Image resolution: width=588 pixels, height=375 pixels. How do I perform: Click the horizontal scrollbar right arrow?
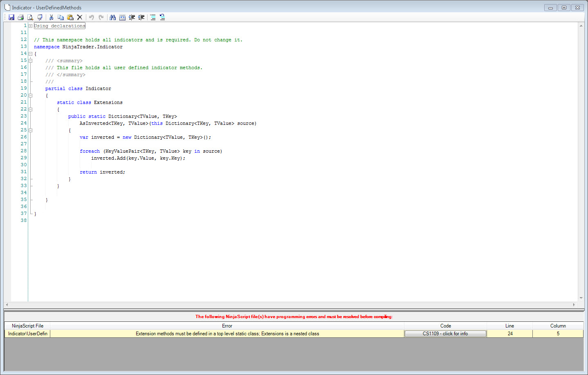(574, 305)
